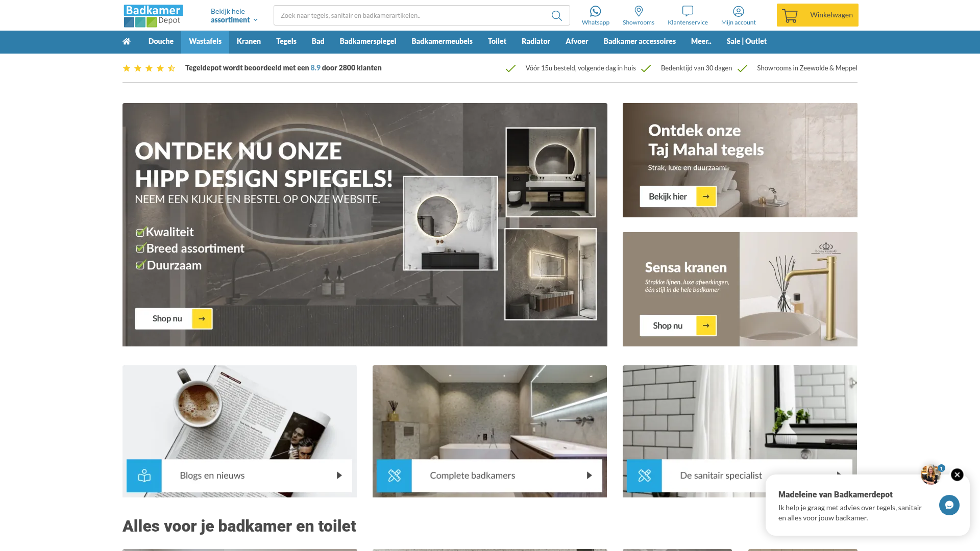Click the Blogs en nieuws book icon
The width and height of the screenshot is (980, 551).
click(144, 475)
